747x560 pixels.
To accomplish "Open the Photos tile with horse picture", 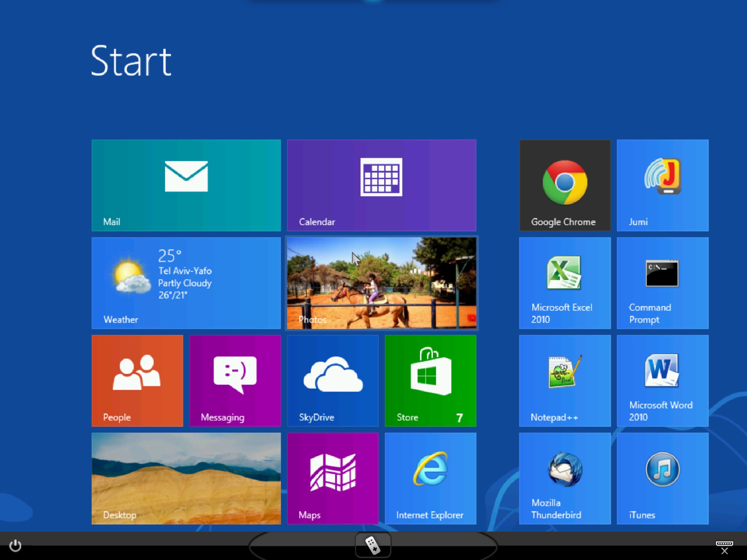I will (382, 283).
